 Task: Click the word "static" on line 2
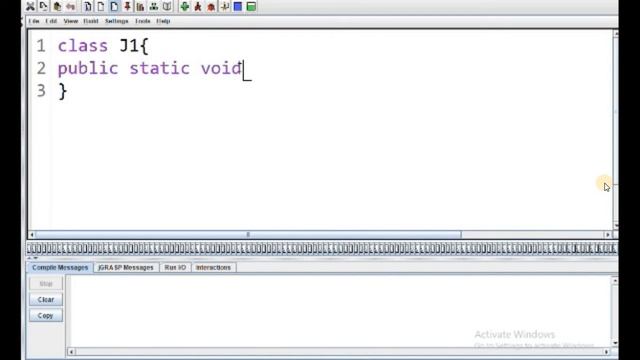[x=160, y=68]
